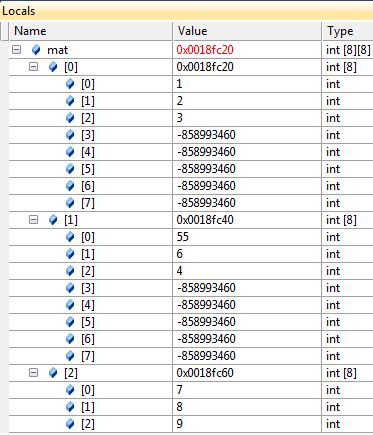Select the type cell int [8][8]
373x435 pixels.
(x=348, y=50)
